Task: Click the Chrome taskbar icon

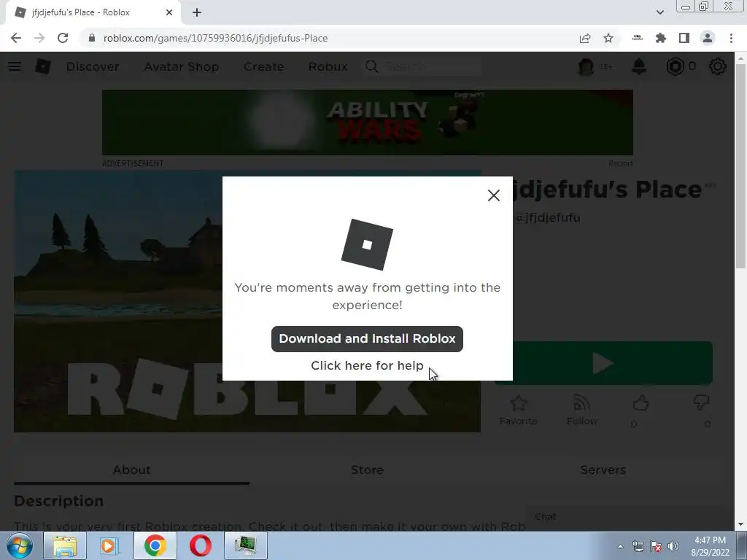Action: [x=155, y=545]
